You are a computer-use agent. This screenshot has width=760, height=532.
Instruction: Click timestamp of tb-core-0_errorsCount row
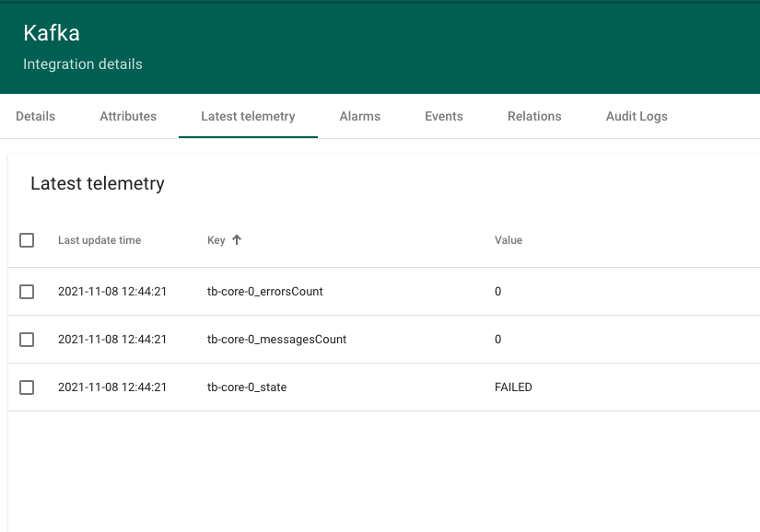pyautogui.click(x=112, y=292)
